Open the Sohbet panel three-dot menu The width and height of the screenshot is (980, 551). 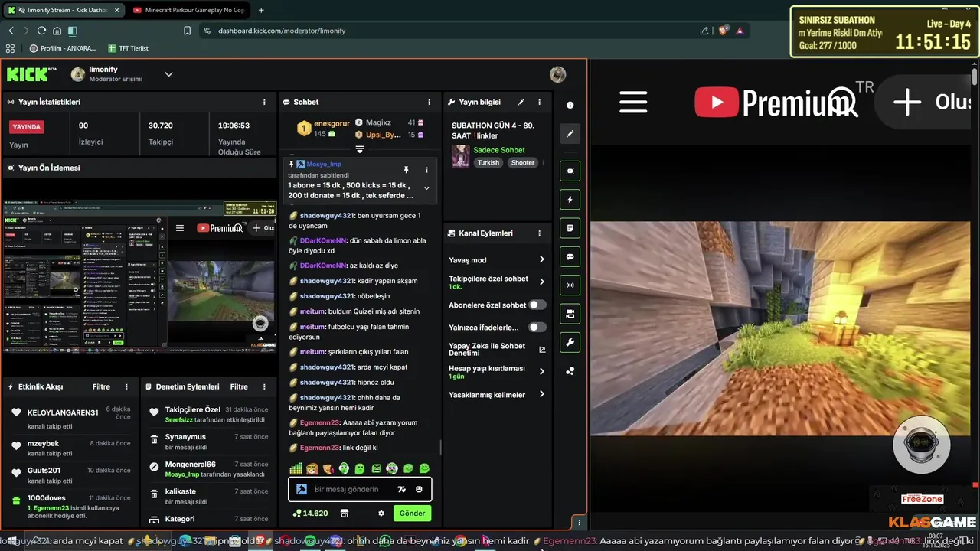tap(430, 102)
